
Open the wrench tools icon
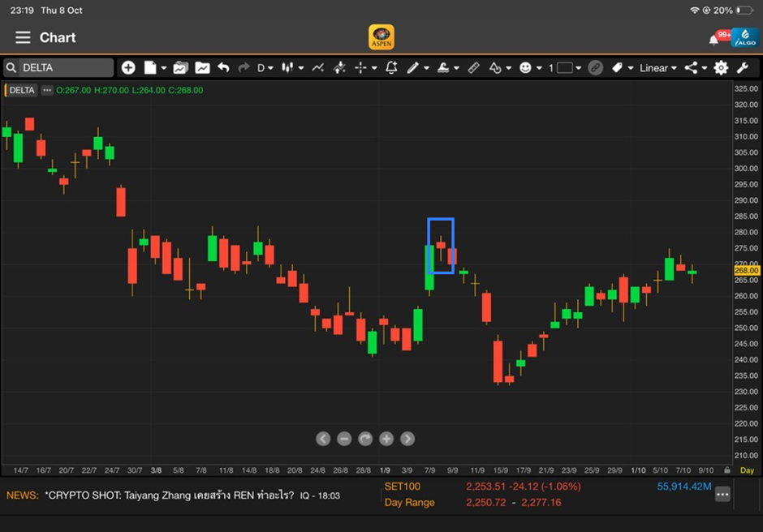point(743,67)
